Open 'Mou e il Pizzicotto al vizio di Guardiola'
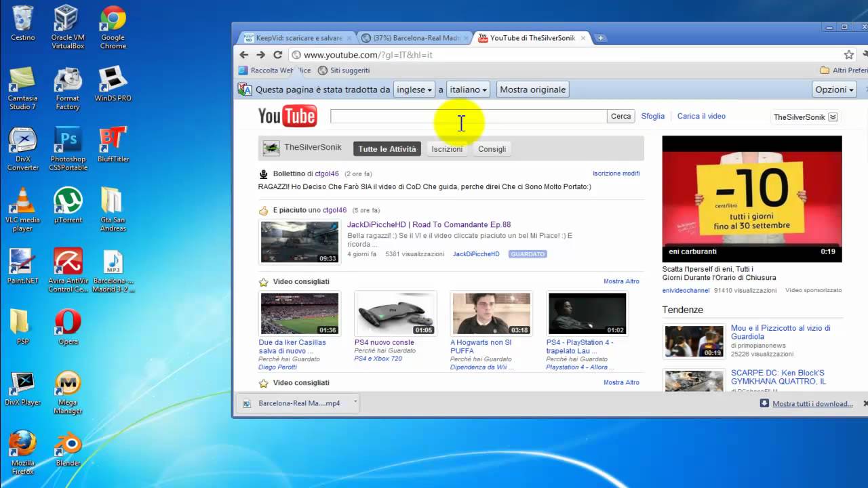Screen dimensions: 868x488 click(781, 332)
